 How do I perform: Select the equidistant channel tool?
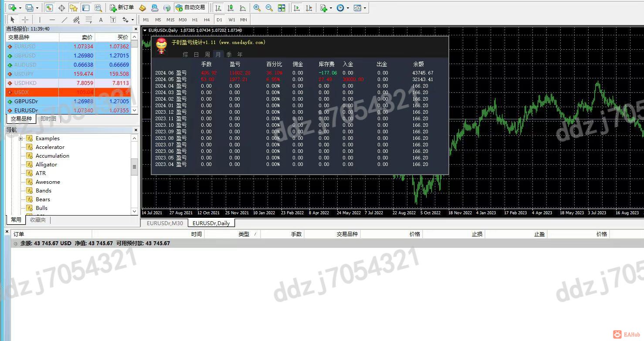(x=77, y=20)
